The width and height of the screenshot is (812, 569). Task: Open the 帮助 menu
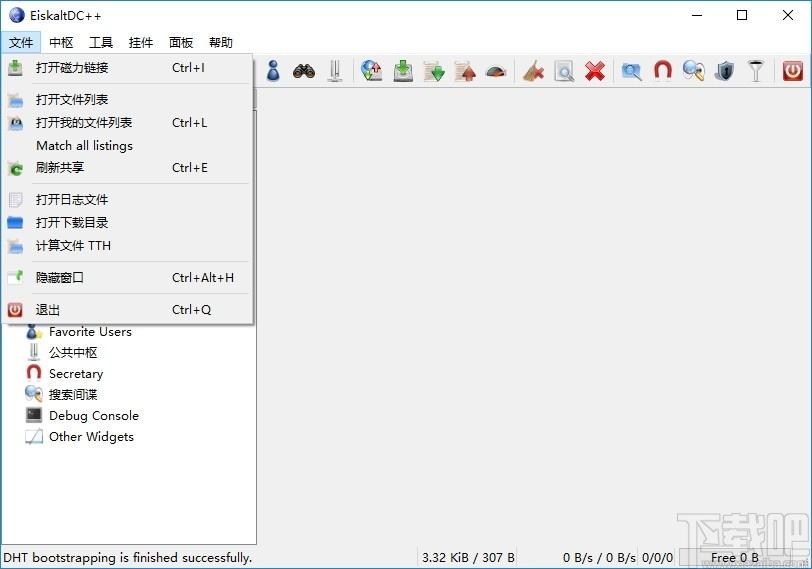pos(221,42)
